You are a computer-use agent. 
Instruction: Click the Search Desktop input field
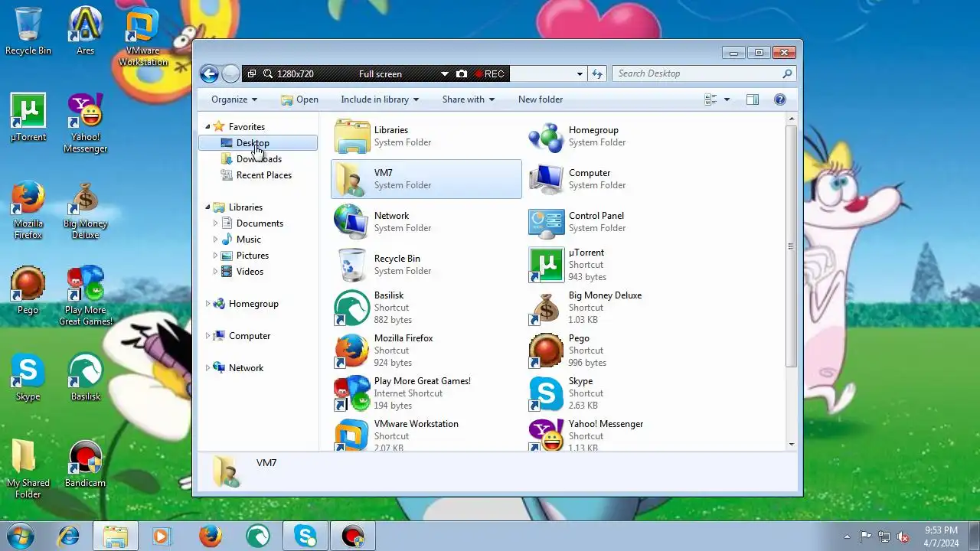coord(704,73)
